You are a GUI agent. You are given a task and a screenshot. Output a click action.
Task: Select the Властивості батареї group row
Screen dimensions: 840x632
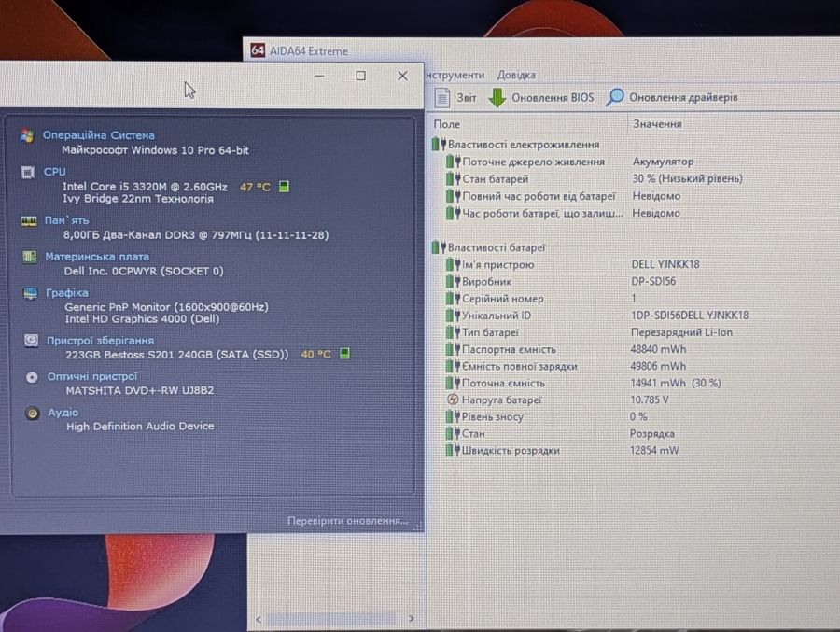488,247
